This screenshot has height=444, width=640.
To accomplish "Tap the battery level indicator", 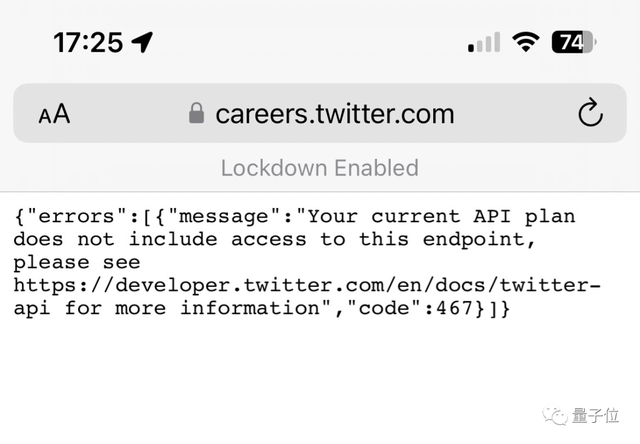I will pos(572,42).
